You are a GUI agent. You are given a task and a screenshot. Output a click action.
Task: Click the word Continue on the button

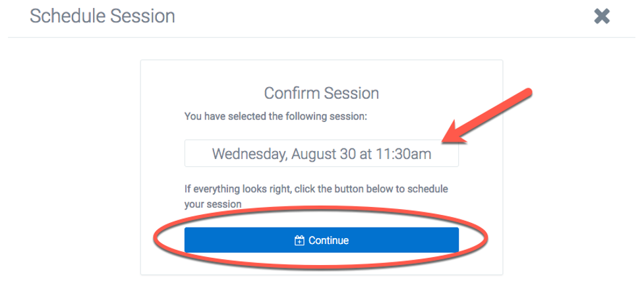pos(328,241)
